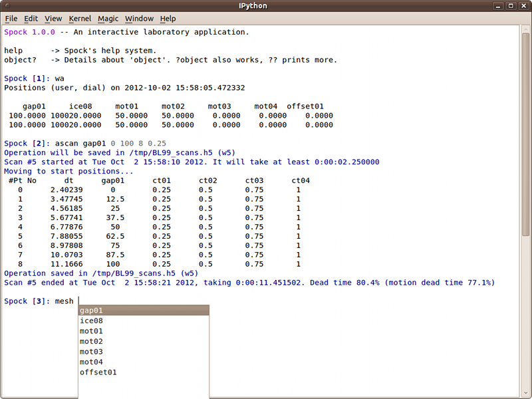Open the Magic menu
532x399 pixels.
[x=108, y=19]
